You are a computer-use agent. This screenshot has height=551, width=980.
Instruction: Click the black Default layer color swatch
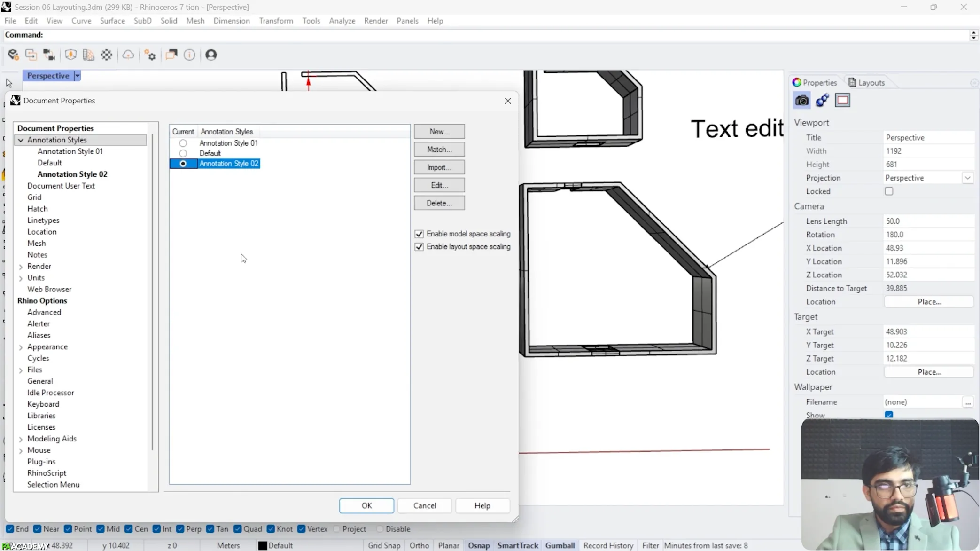pyautogui.click(x=263, y=545)
